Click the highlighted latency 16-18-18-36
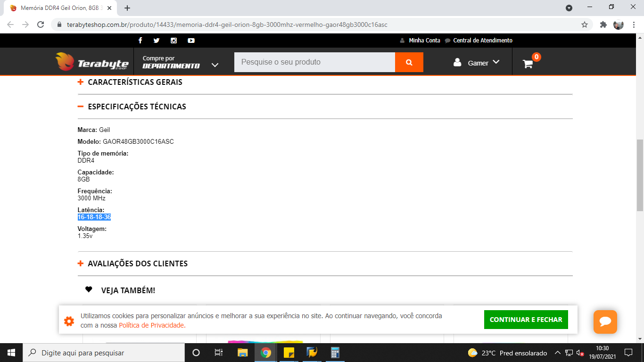Image resolution: width=644 pixels, height=362 pixels. click(94, 217)
